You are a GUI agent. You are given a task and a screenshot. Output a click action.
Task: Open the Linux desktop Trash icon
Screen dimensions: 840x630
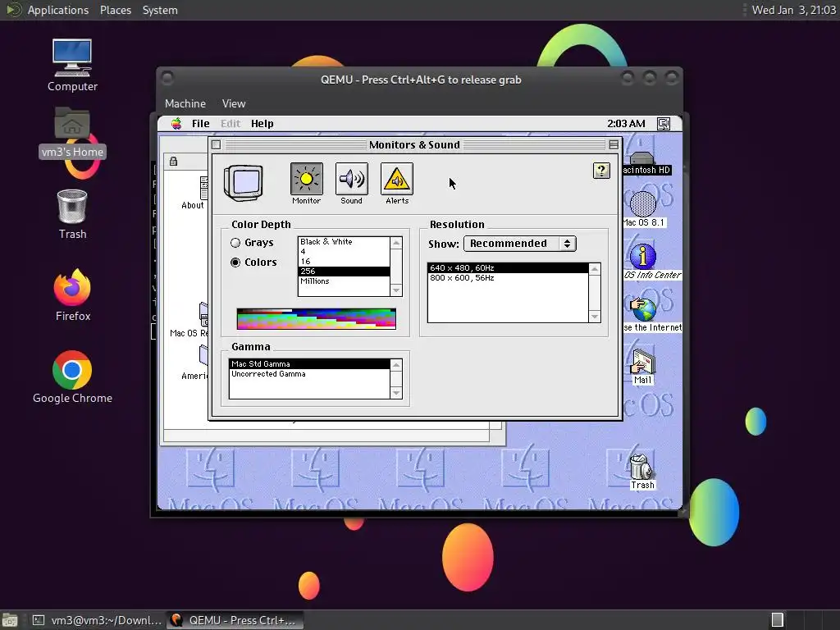72,206
